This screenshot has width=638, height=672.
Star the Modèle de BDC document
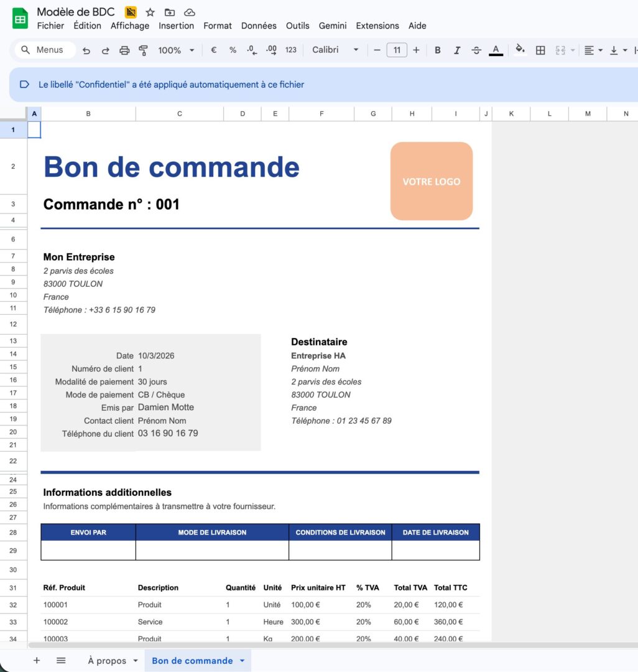click(150, 12)
